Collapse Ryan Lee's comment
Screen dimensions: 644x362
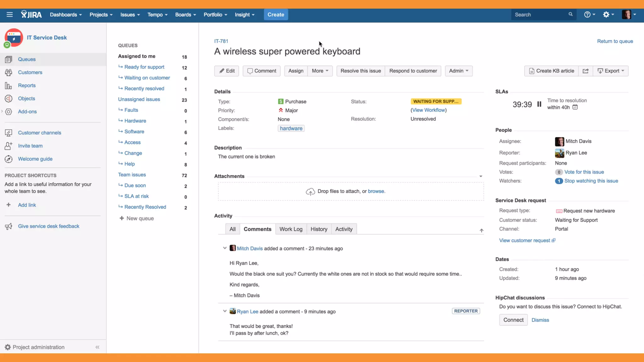point(225,311)
